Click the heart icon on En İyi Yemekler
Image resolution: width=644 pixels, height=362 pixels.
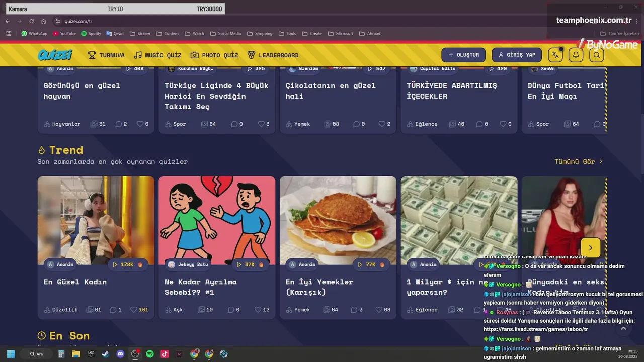pos(379,310)
